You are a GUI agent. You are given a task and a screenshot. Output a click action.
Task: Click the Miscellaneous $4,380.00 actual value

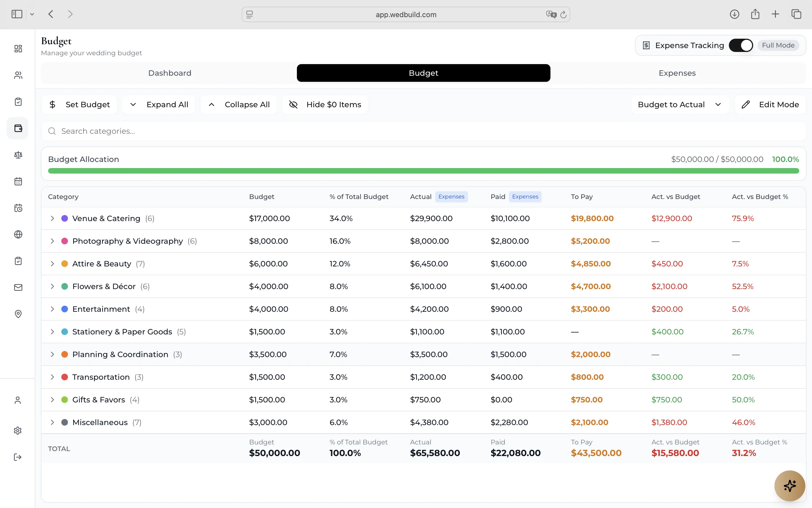click(x=429, y=422)
